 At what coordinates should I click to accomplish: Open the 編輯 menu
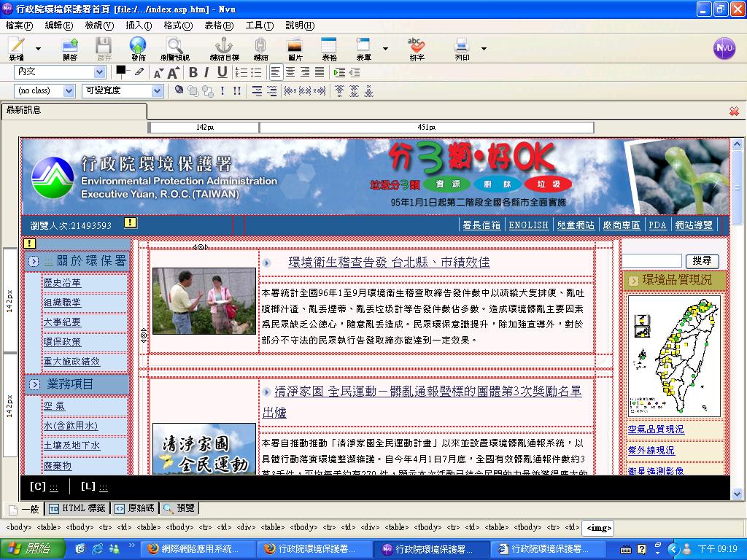click(58, 26)
